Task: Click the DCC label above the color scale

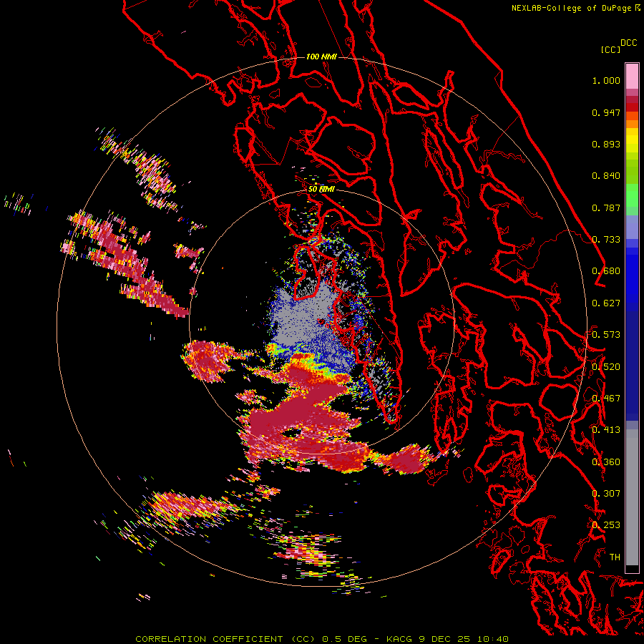Action: coord(629,43)
